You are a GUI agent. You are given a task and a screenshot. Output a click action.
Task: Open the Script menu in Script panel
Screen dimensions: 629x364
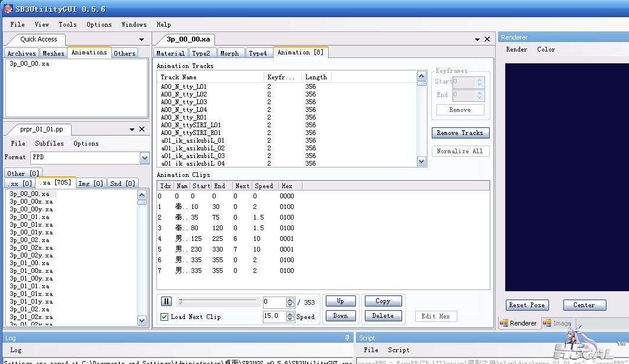pyautogui.click(x=399, y=350)
